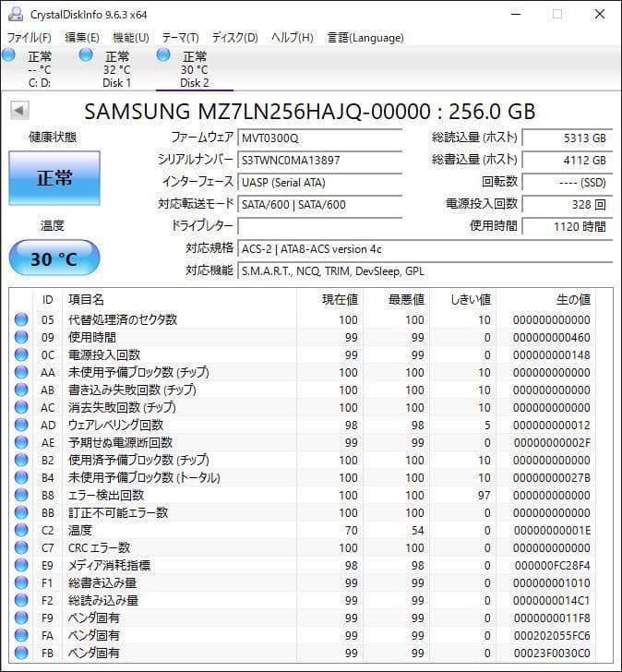Click the interface field UASP (Serial ATA)
Image resolution: width=622 pixels, height=672 pixels.
tap(319, 183)
